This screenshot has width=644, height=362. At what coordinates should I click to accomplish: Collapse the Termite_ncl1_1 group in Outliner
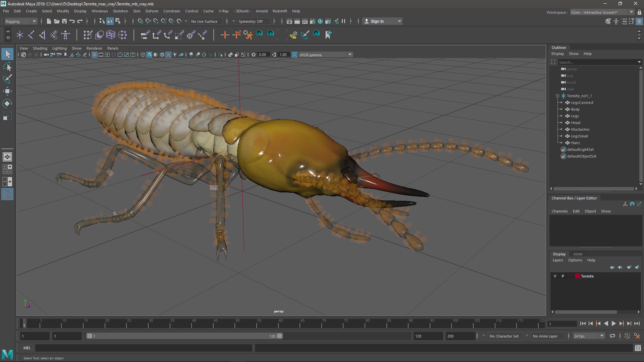pos(557,96)
